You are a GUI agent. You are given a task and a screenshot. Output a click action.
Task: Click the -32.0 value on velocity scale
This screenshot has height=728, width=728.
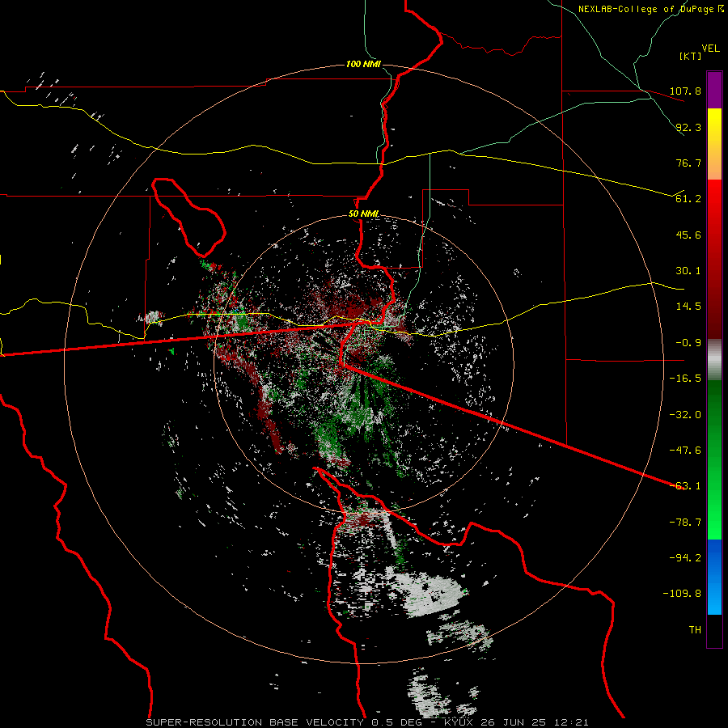pyautogui.click(x=685, y=415)
